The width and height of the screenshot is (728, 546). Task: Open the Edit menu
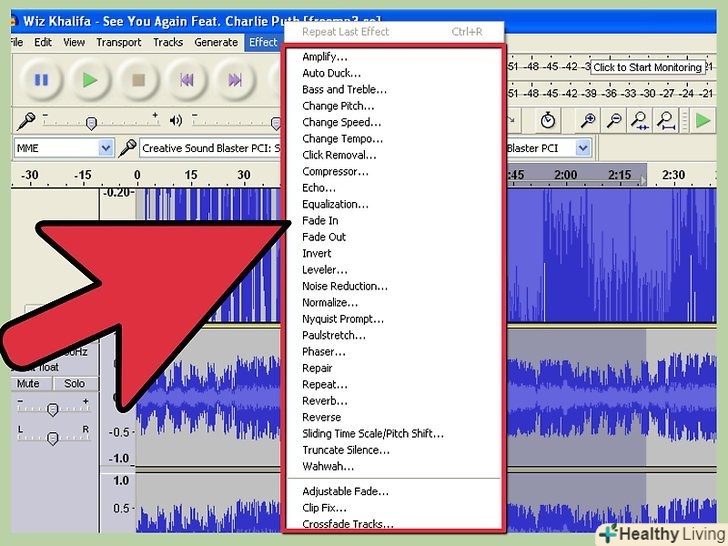pyautogui.click(x=43, y=42)
